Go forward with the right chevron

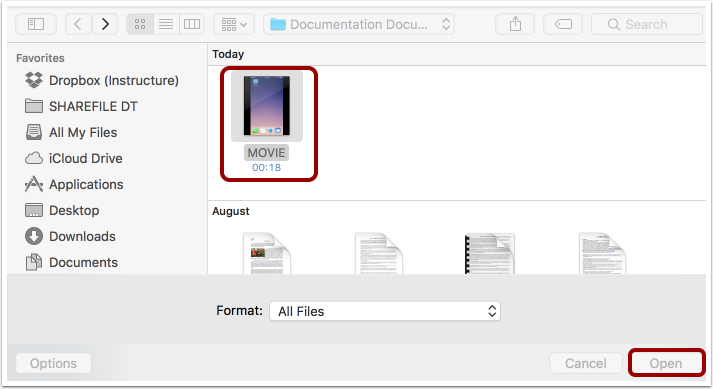pyautogui.click(x=105, y=24)
